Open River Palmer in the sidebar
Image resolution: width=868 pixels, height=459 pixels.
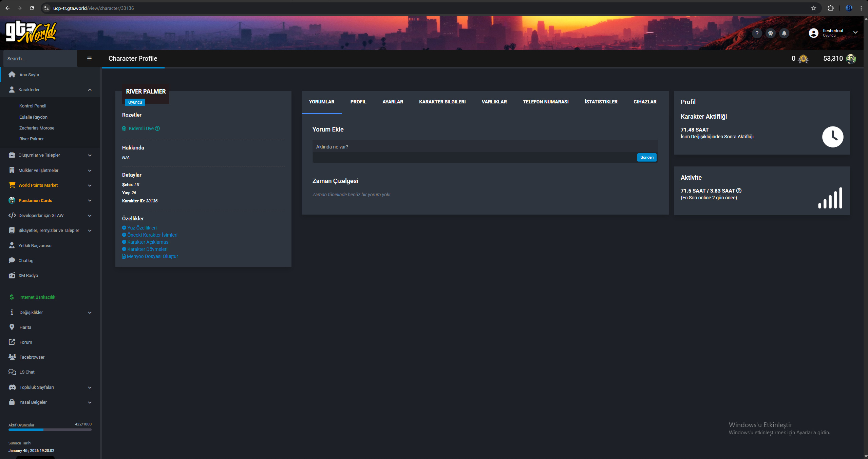click(x=32, y=139)
